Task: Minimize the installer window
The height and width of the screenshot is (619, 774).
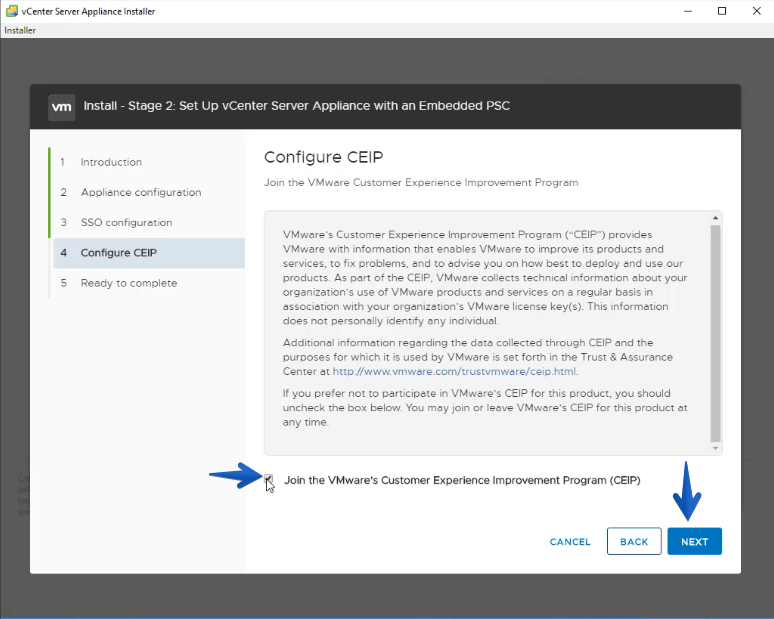Action: (688, 11)
